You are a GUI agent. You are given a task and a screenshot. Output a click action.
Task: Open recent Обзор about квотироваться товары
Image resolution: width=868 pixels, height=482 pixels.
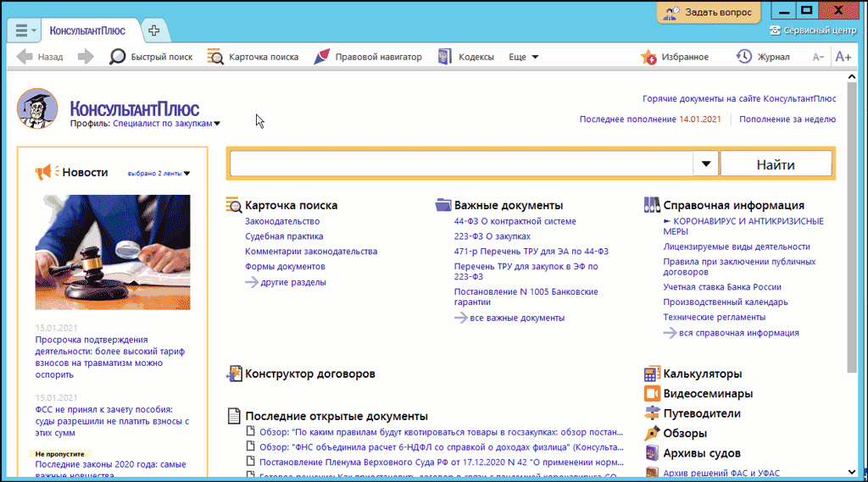(441, 432)
